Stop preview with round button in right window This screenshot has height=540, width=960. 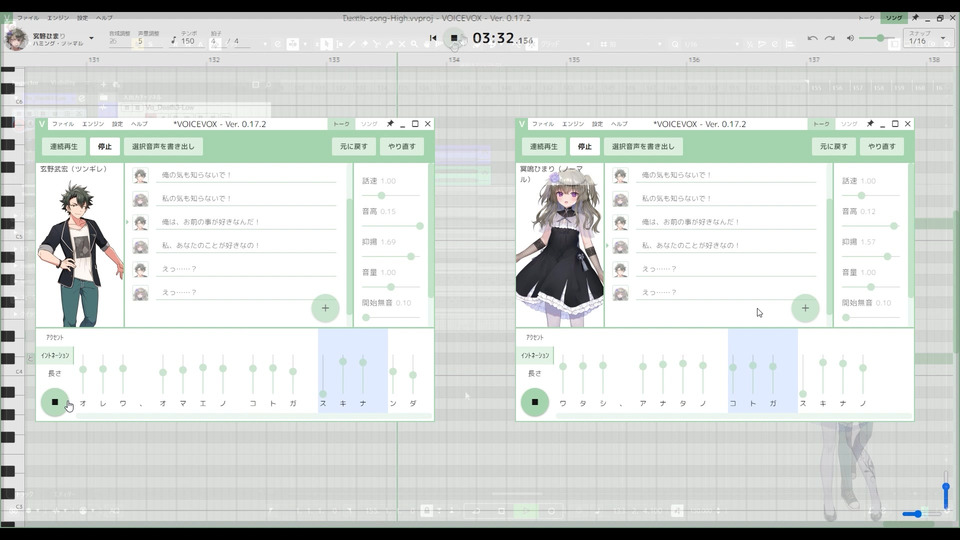(x=534, y=402)
